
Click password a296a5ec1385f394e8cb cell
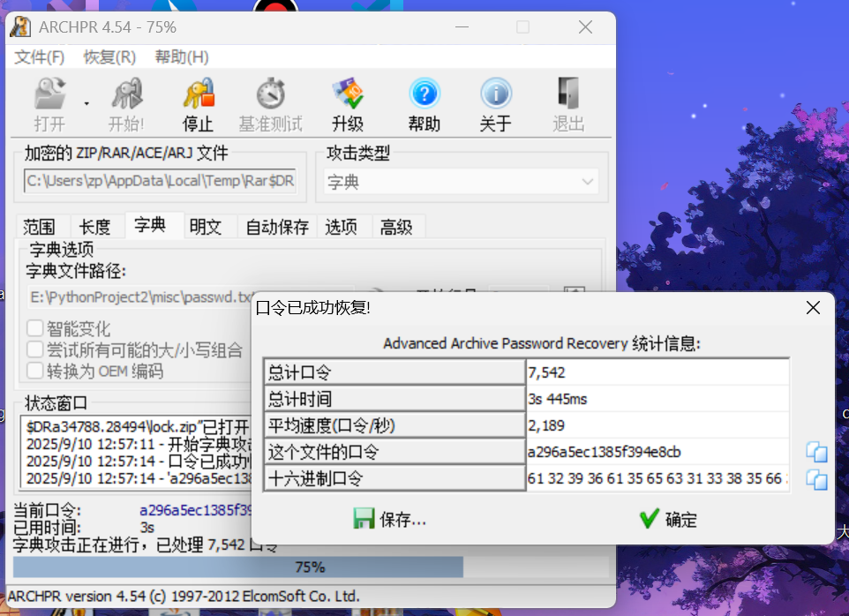[657, 452]
